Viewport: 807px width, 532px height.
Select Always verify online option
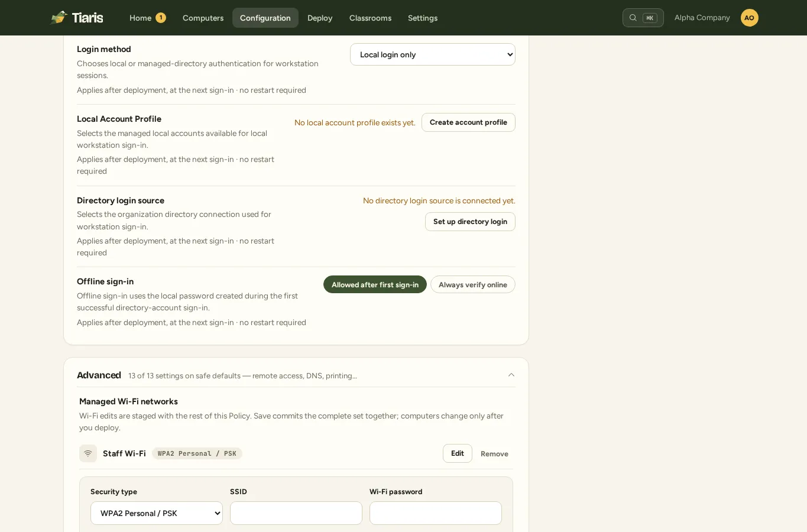pyautogui.click(x=473, y=284)
